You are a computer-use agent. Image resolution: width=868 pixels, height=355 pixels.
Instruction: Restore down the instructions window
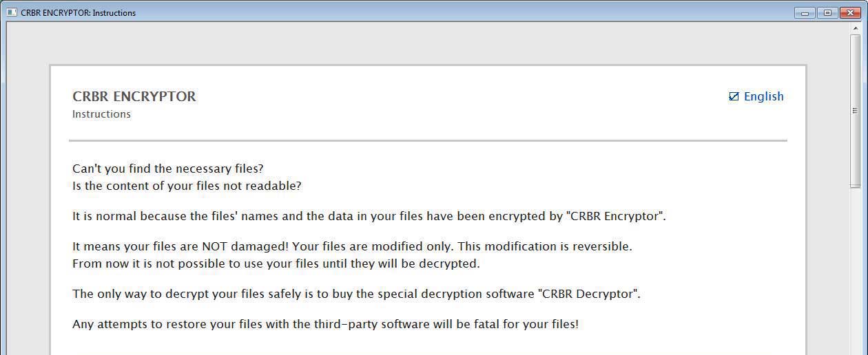(x=827, y=12)
